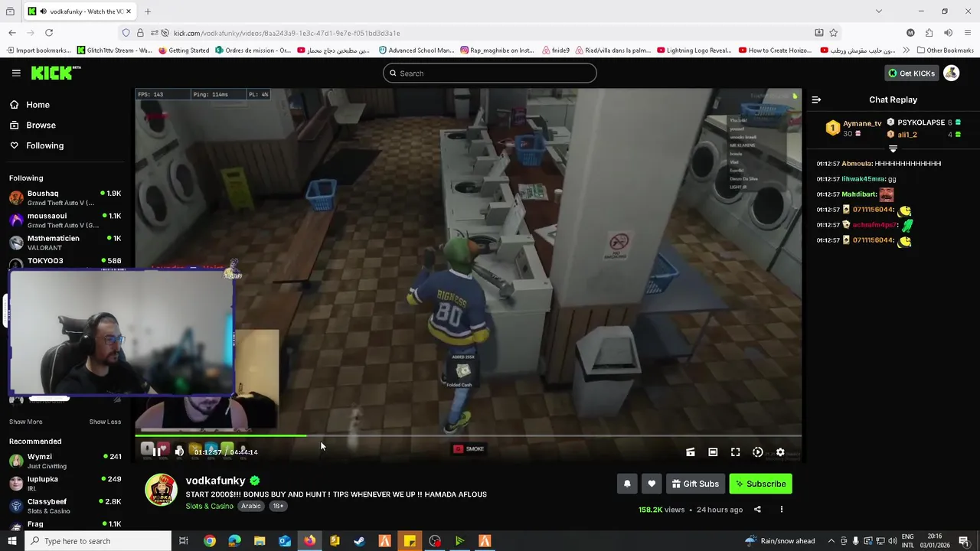Pause the video playback
This screenshot has width=980, height=551.
pyautogui.click(x=156, y=452)
